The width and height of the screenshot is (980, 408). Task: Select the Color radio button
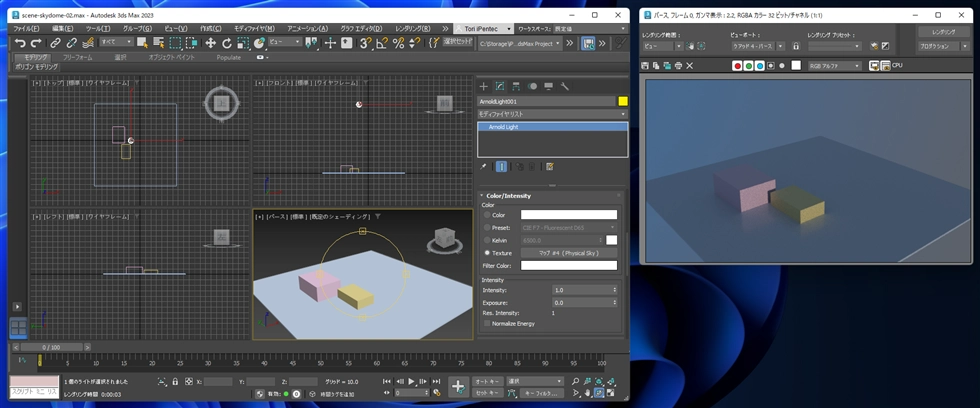(x=488, y=215)
